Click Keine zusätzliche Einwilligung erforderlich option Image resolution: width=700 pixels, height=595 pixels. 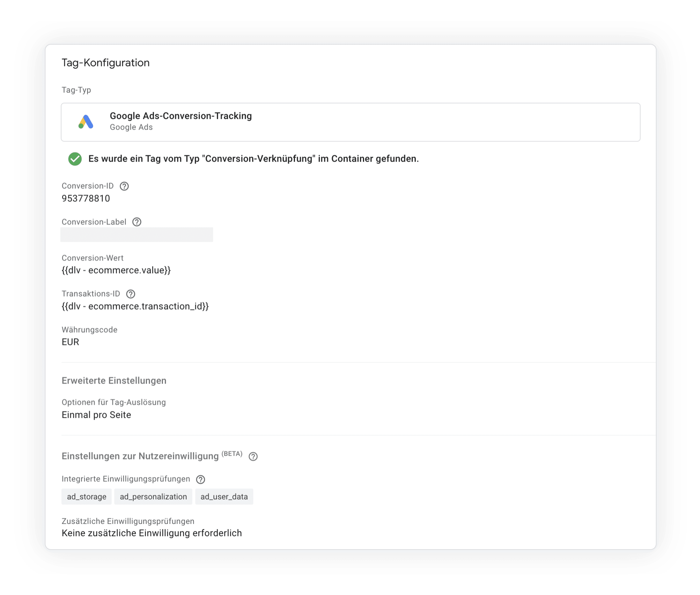click(152, 533)
